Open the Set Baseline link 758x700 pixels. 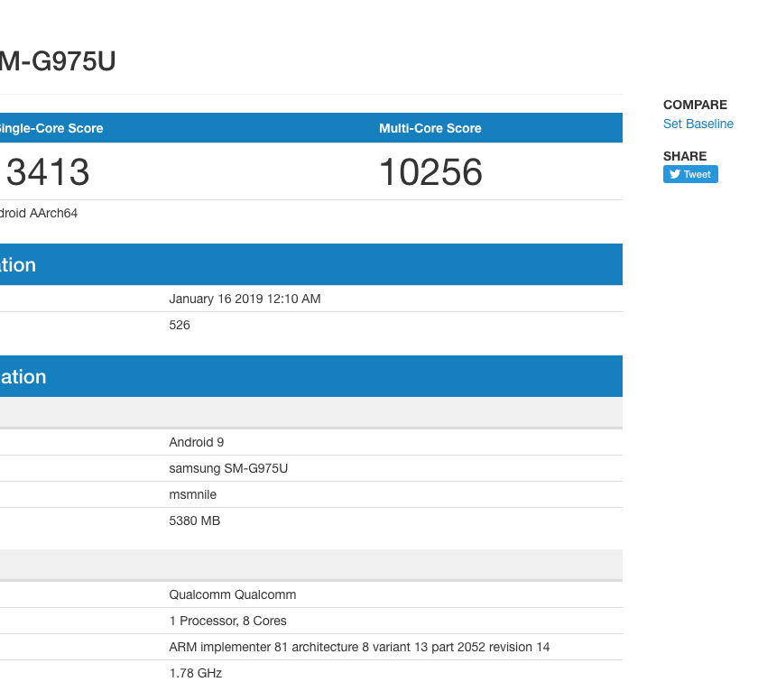pyautogui.click(x=698, y=124)
